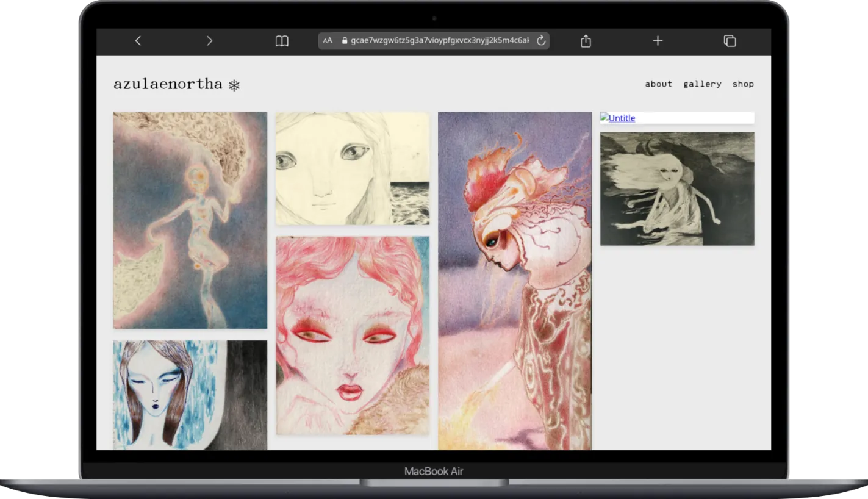Image resolution: width=868 pixels, height=499 pixels.
Task: View the pink-haired face painting
Action: pos(353,336)
